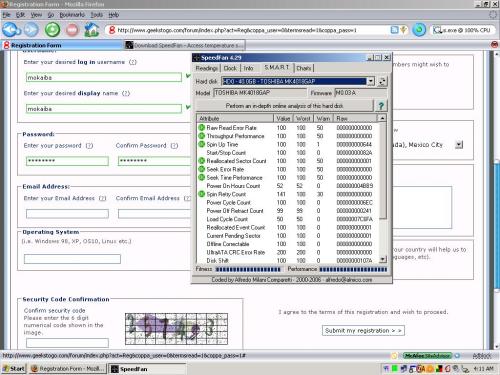Click the McAfee SiteAdvisor status button
Screen dimensions: 500x375
click(x=427, y=356)
